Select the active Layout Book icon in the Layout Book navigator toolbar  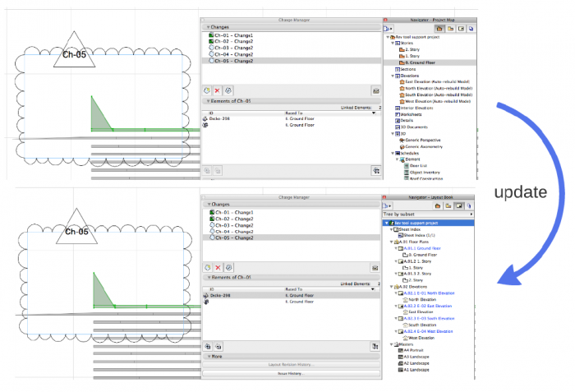coord(458,206)
